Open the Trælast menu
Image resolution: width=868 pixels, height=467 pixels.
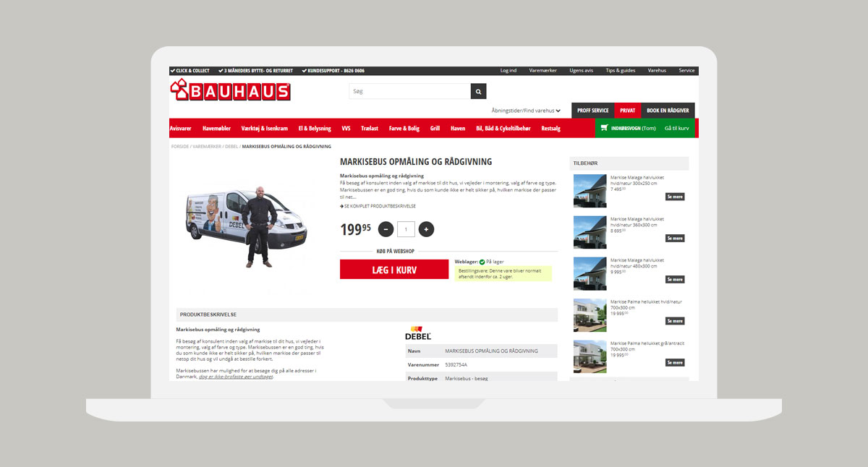(x=370, y=128)
